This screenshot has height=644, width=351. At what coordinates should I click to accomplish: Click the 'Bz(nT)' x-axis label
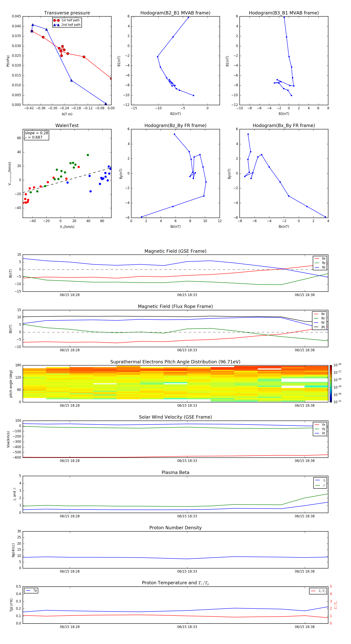coord(175,227)
